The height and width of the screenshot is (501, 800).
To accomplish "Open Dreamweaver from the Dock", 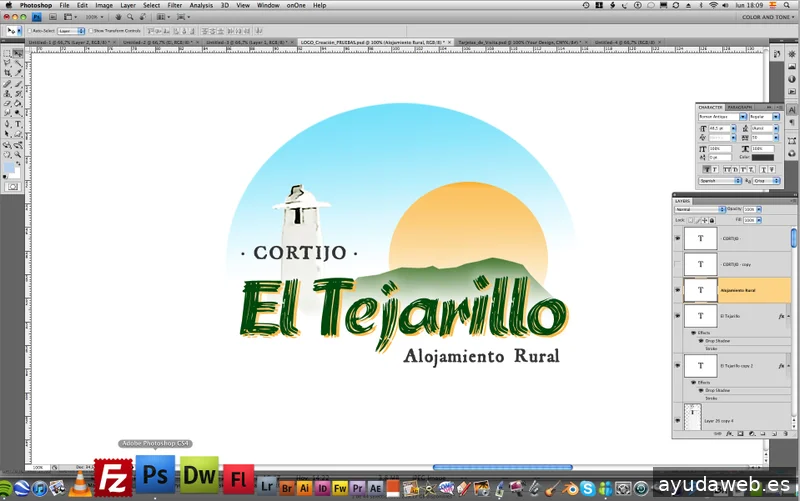I will click(199, 475).
